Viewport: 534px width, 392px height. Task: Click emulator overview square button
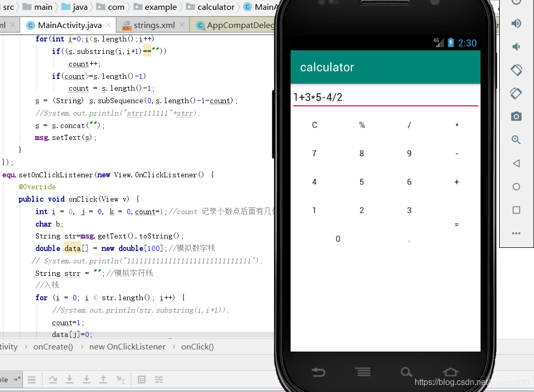[516, 210]
